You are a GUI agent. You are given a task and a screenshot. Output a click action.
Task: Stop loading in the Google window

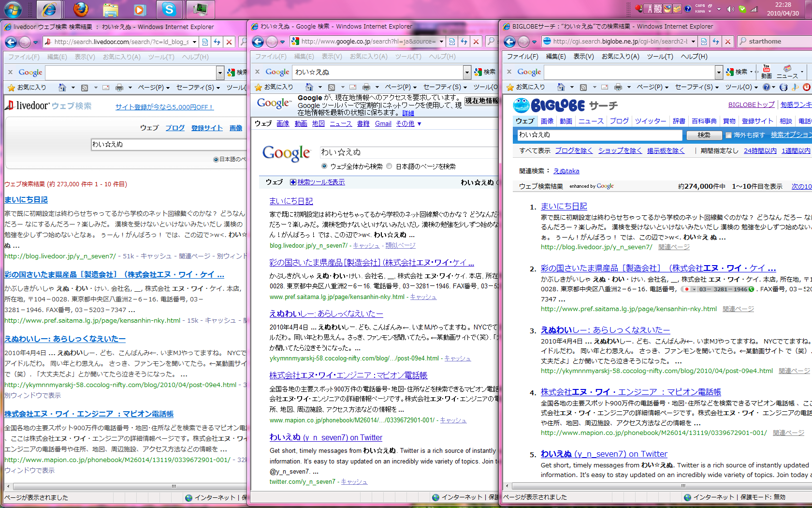tap(476, 42)
